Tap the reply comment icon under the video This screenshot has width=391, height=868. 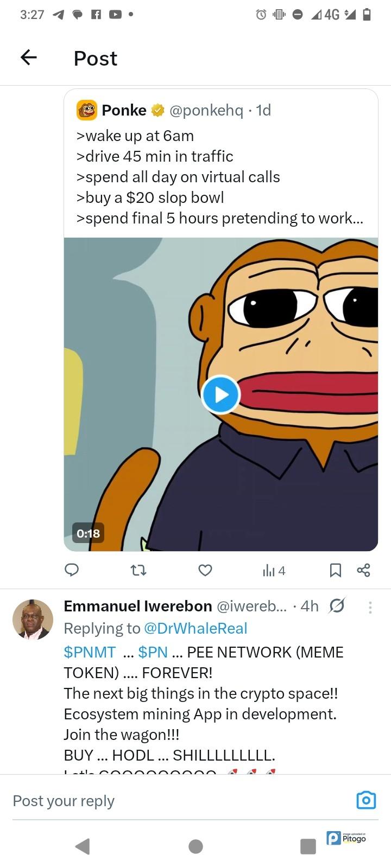click(72, 570)
